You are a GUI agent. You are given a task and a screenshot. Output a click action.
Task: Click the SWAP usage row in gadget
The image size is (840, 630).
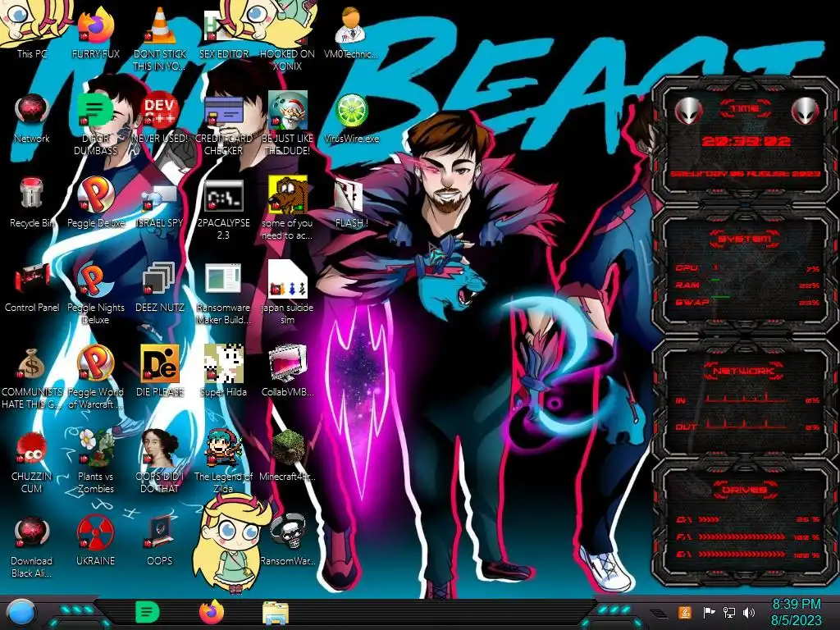pyautogui.click(x=747, y=302)
